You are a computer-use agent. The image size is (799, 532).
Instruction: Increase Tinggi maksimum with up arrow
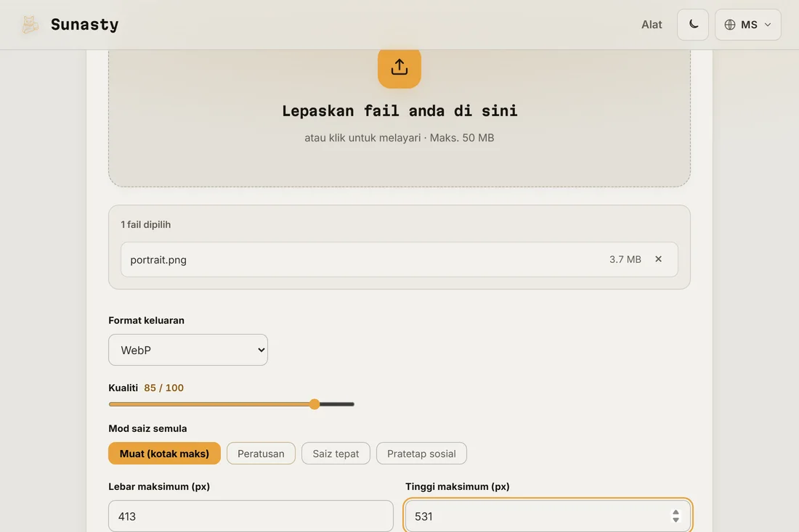pyautogui.click(x=676, y=512)
